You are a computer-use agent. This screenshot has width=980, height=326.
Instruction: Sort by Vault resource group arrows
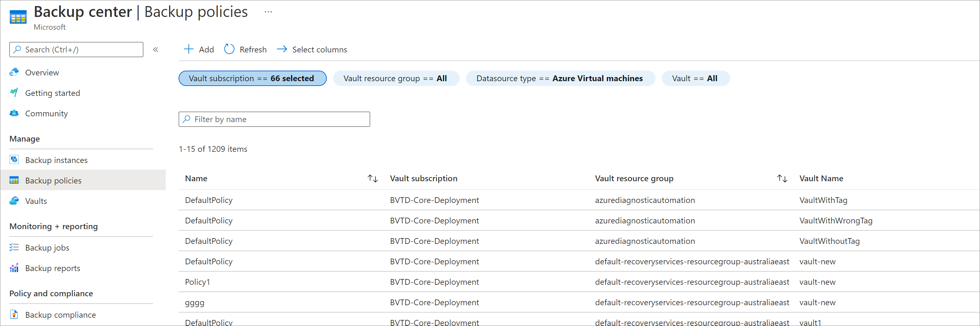pos(782,178)
